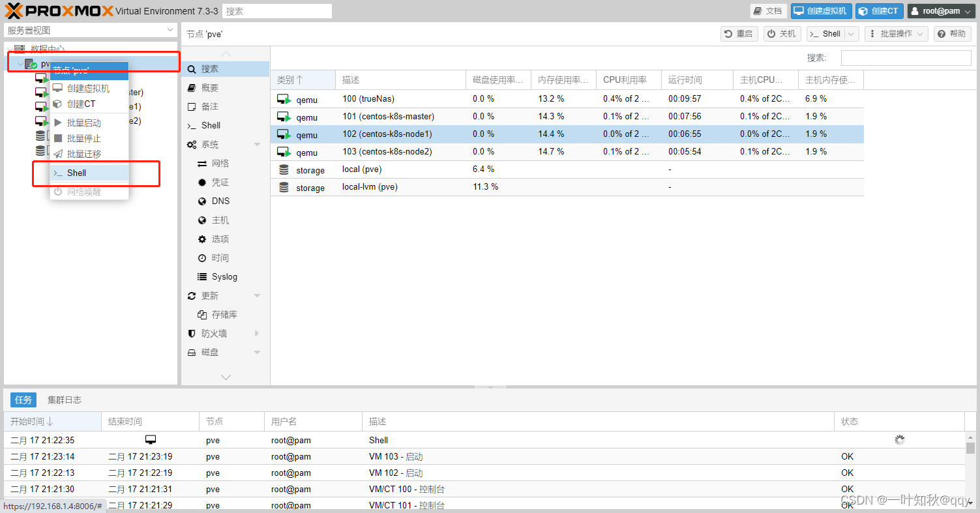Viewport: 980px width, 513px height.
Task: Select 创建虚拟机 in the context menu
Action: click(89, 88)
